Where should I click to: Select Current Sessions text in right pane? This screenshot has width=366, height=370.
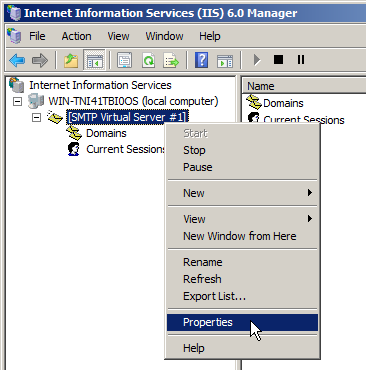pos(304,120)
